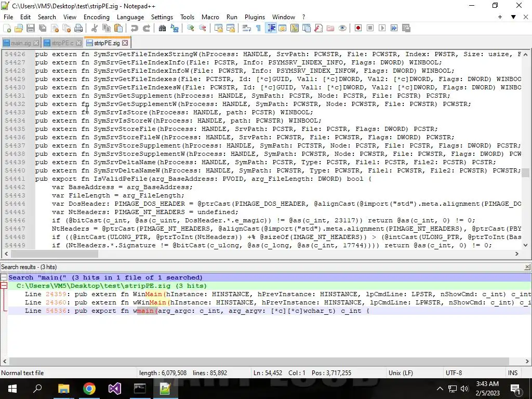Screen dimensions: 532x399
Task: Open the Document List panel icon
Action: click(x=307, y=28)
